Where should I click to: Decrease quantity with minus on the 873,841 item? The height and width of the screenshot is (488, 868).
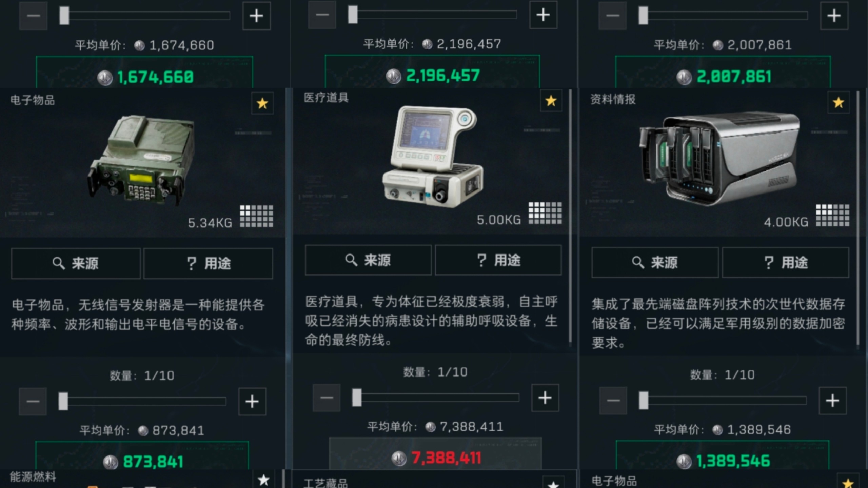[33, 402]
